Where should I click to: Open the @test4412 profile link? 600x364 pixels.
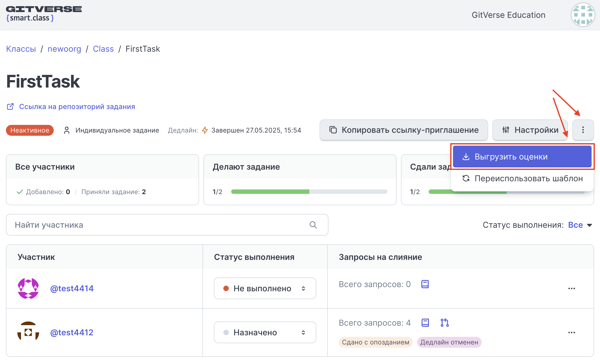tap(72, 332)
